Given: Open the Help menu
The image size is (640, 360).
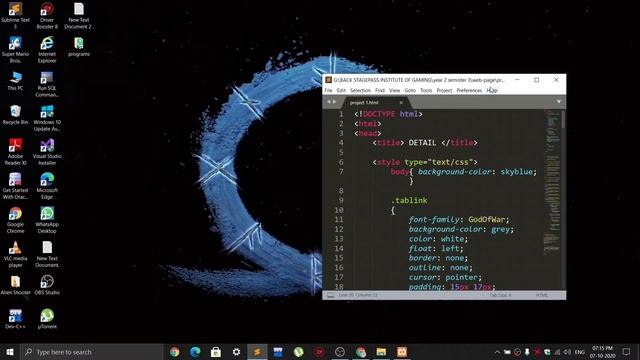Looking at the screenshot, I should [492, 90].
